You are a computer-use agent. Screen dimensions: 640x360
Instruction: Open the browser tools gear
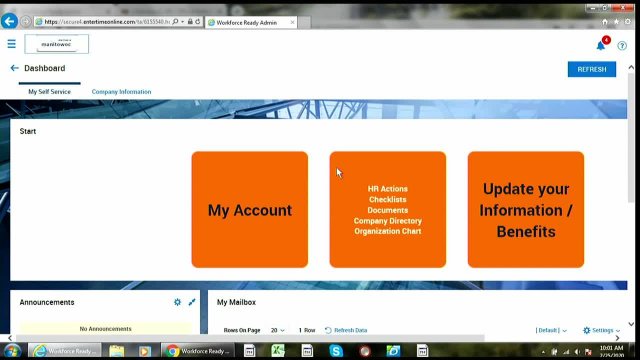pos(628,22)
